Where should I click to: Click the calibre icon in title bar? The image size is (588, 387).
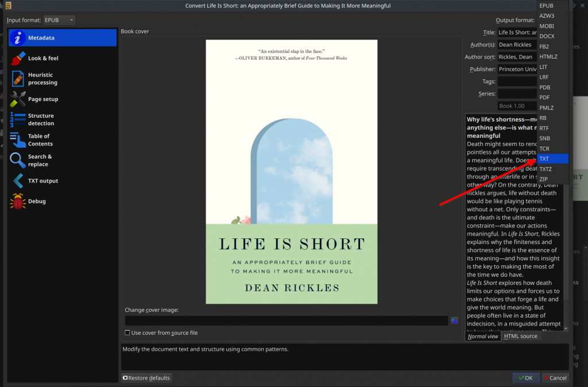tap(8, 5)
